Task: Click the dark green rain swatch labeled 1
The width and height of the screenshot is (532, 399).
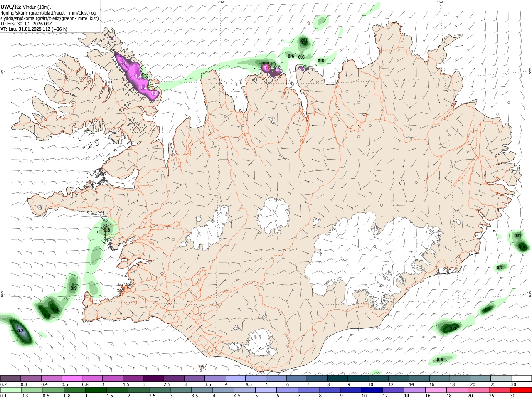Action: [96, 390]
